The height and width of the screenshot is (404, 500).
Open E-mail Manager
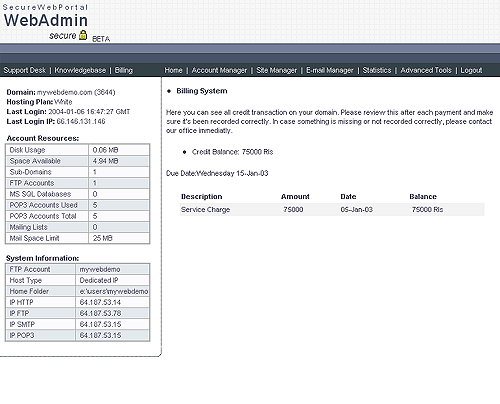pyautogui.click(x=329, y=70)
